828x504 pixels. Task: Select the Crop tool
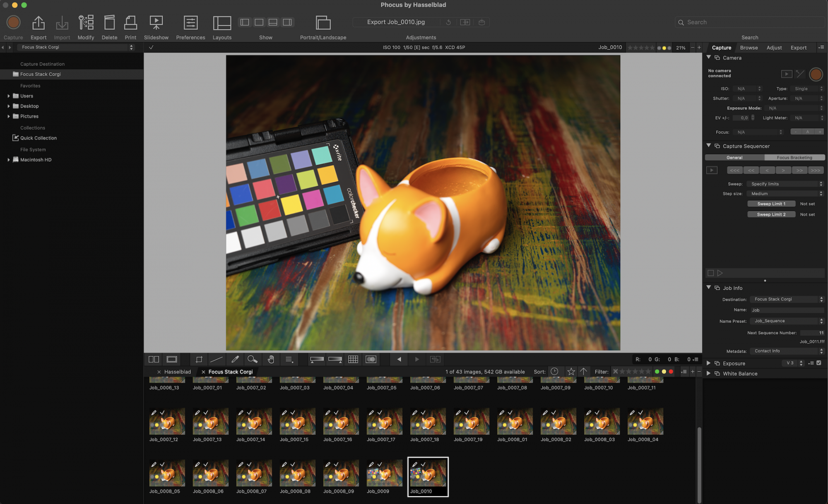199,359
